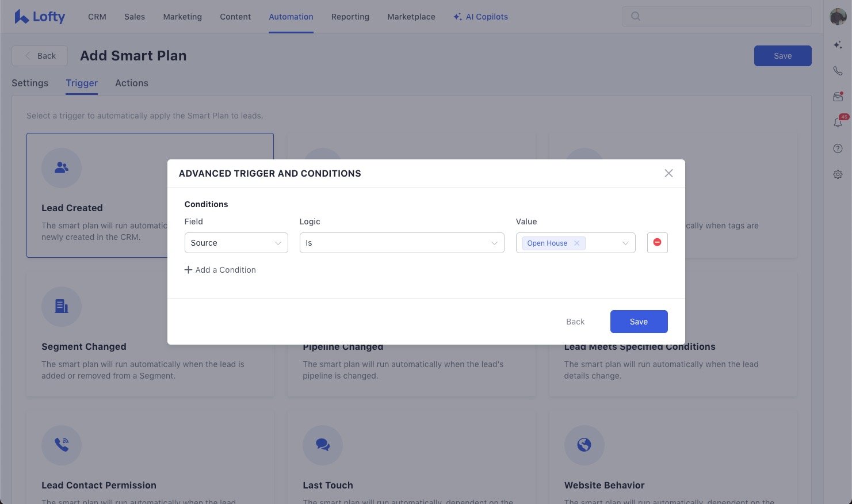
Task: Click Add a Condition
Action: pyautogui.click(x=220, y=270)
